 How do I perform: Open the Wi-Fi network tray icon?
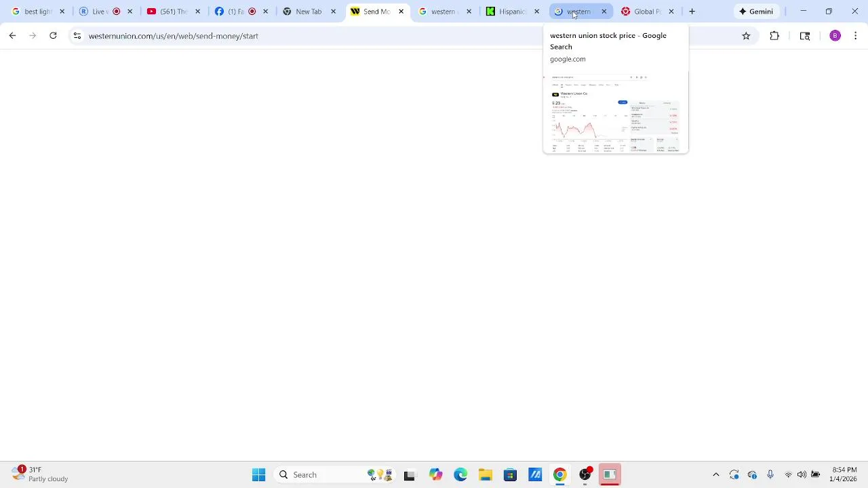788,475
